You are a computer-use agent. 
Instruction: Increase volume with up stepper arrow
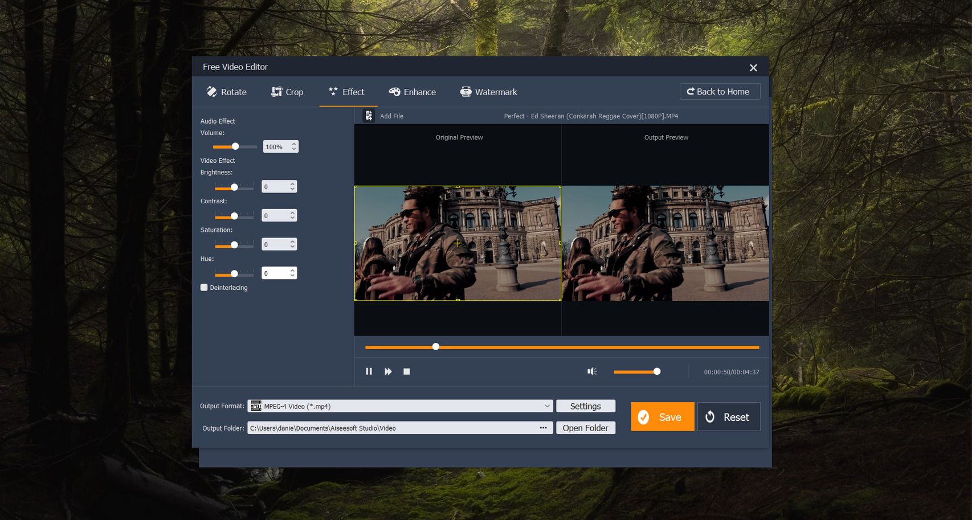click(x=294, y=144)
